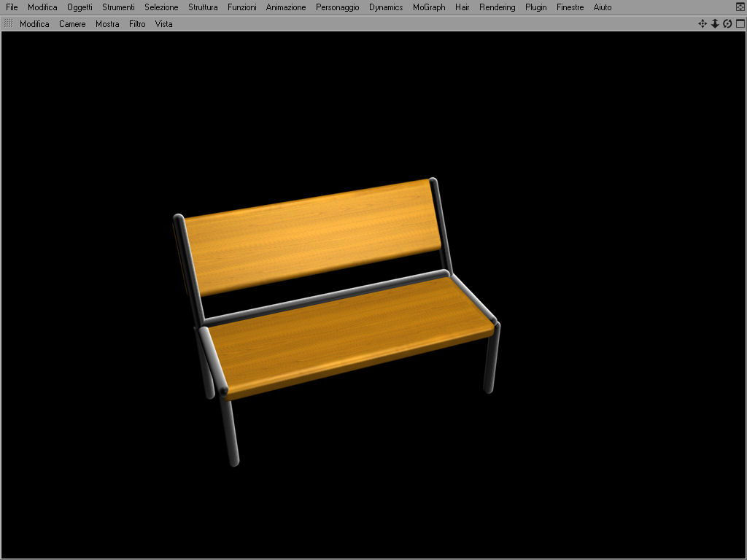Viewport: 747px width, 560px height.
Task: Expand the viewport Filtro menu
Action: [x=137, y=24]
